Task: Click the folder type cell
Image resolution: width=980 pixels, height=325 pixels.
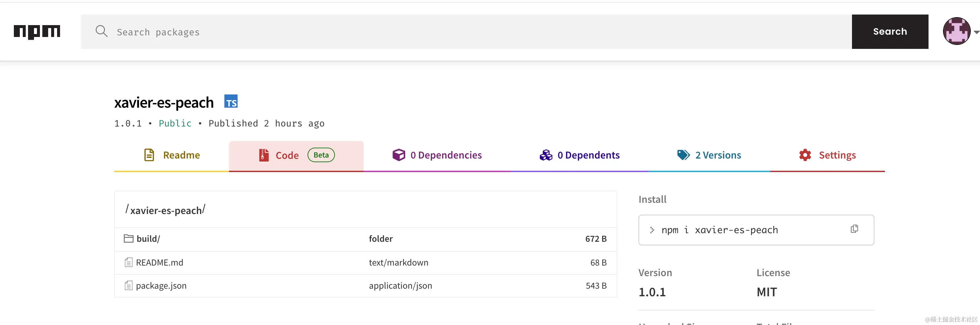Action: pyautogui.click(x=380, y=239)
